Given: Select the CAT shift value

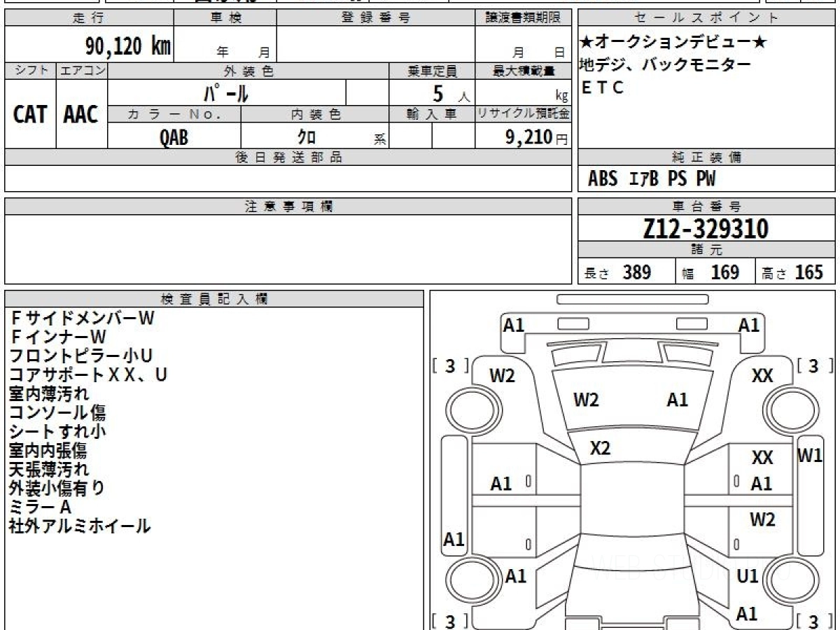Looking at the screenshot, I should tap(30, 114).
